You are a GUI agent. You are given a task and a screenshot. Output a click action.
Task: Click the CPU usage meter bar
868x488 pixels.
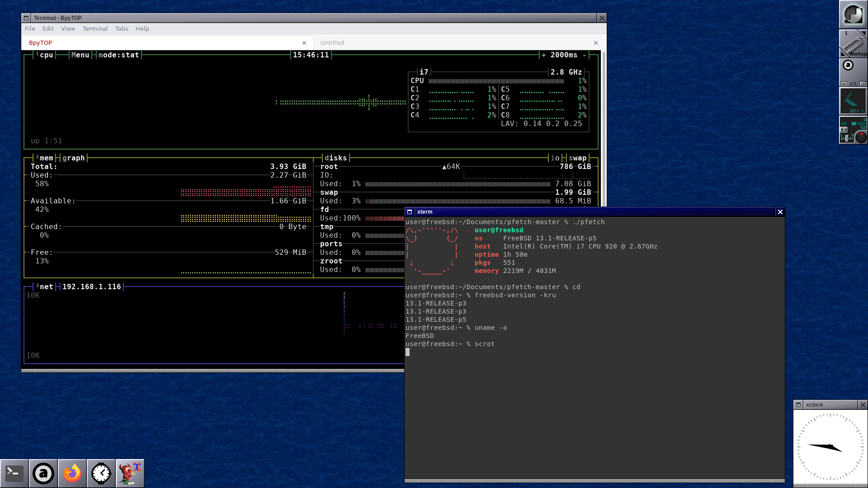(x=496, y=81)
